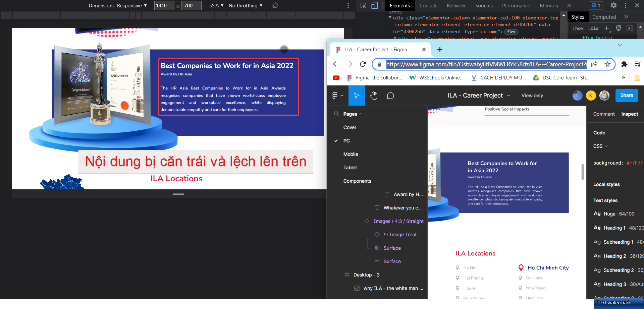
Task: Open the W3Schools Online bookmark
Action: [436, 78]
